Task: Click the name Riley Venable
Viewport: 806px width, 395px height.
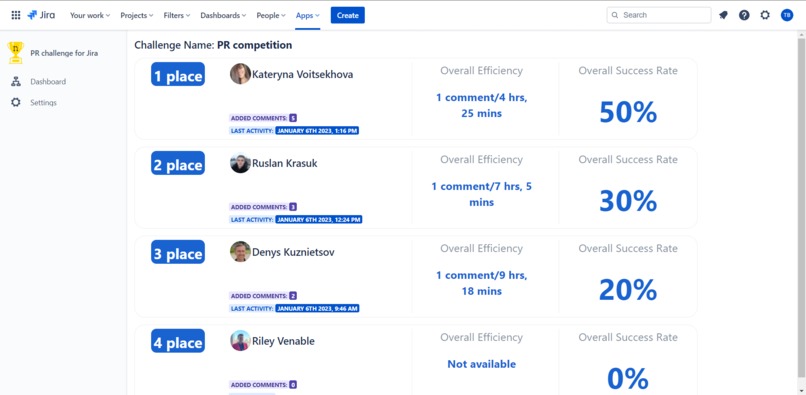Action: (283, 342)
